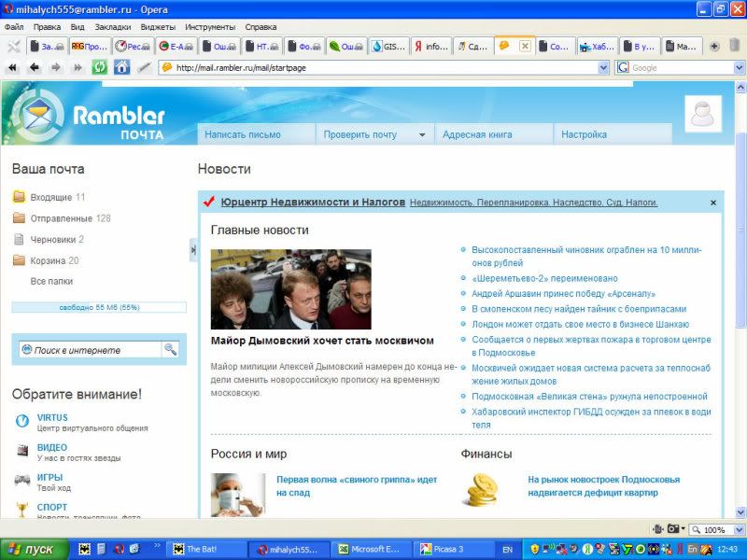This screenshot has width=747, height=560.
Task: Open the Проверить почту dropdown arrow
Action: pyautogui.click(x=422, y=135)
